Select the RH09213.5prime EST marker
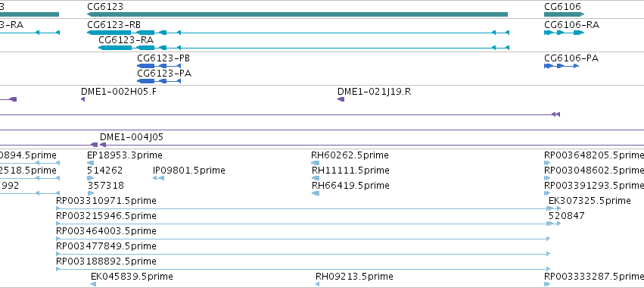644x288 pixels. (318, 284)
